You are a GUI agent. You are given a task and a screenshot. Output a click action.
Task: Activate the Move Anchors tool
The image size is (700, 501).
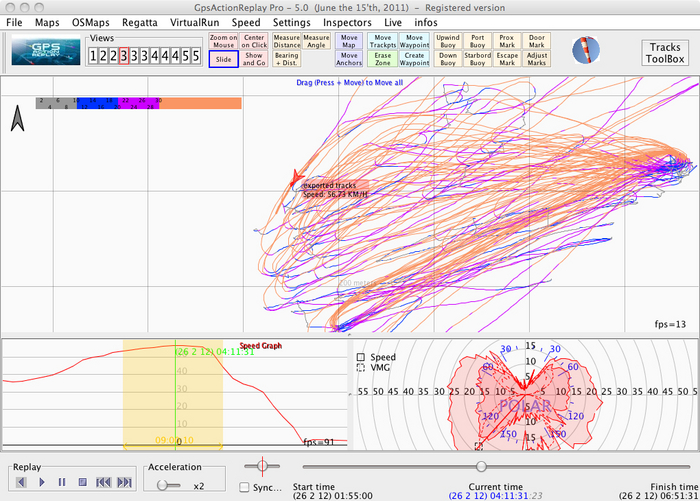(349, 59)
